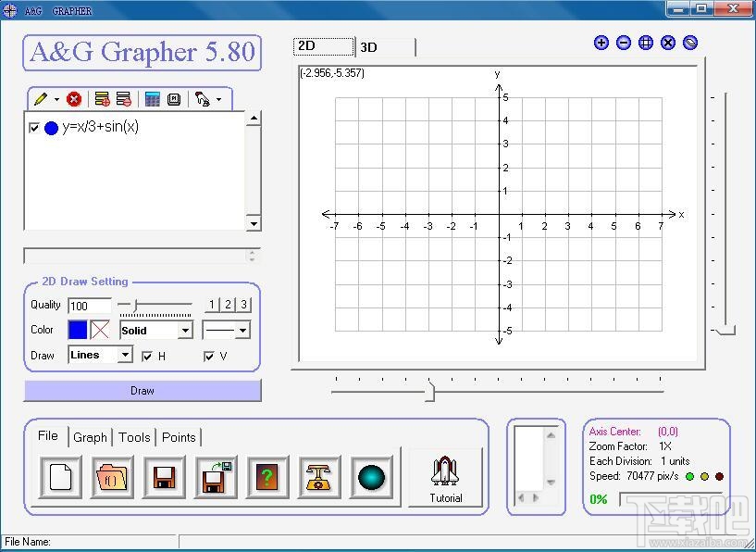Remove a function row icon

tap(124, 99)
